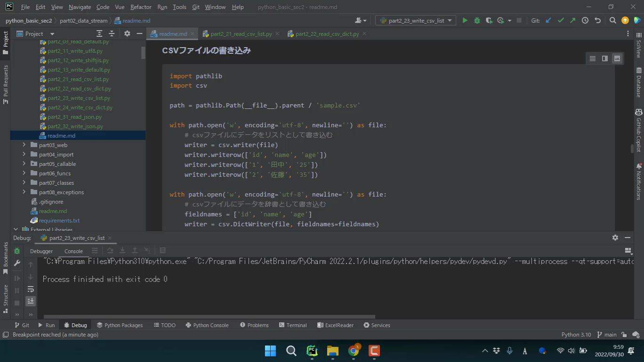Toggle soft-wrap in the debug console

[x=31, y=289]
